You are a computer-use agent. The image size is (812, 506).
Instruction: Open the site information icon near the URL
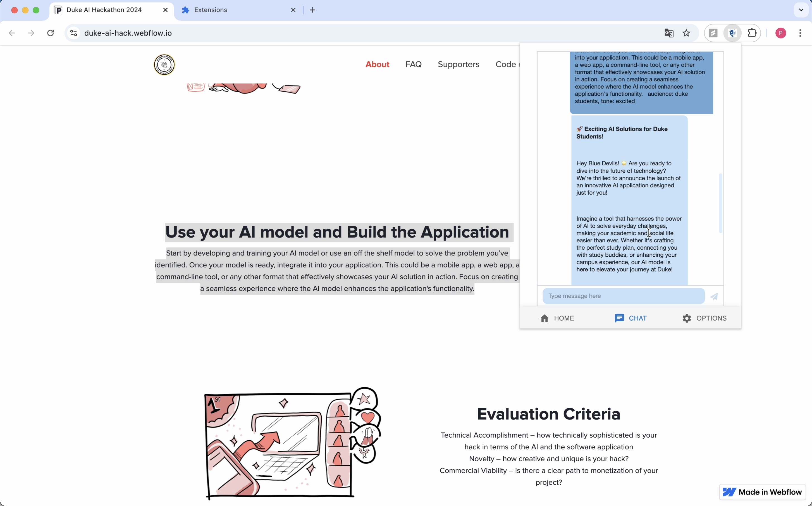(73, 33)
